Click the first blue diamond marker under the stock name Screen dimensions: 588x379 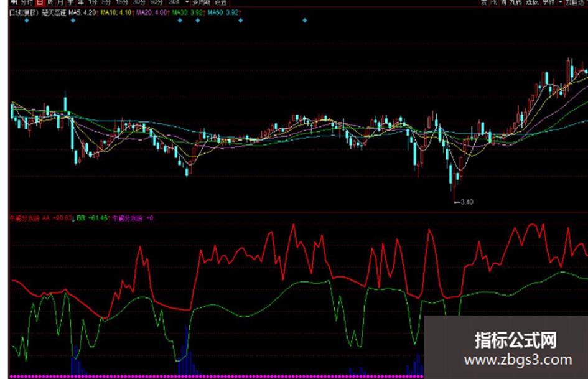click(27, 21)
